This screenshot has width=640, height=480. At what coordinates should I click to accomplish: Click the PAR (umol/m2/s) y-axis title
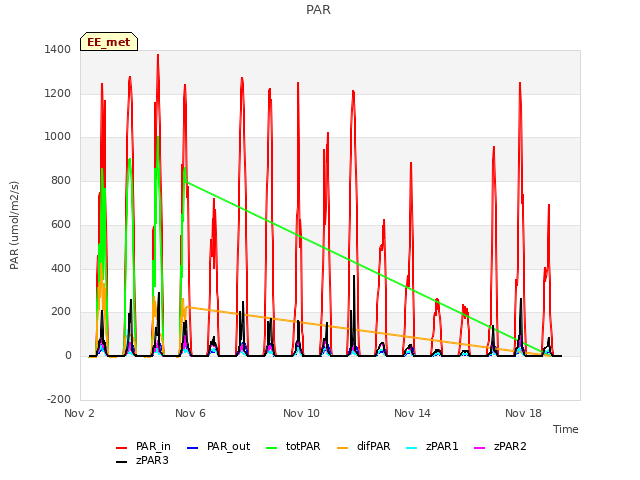[x=14, y=225]
